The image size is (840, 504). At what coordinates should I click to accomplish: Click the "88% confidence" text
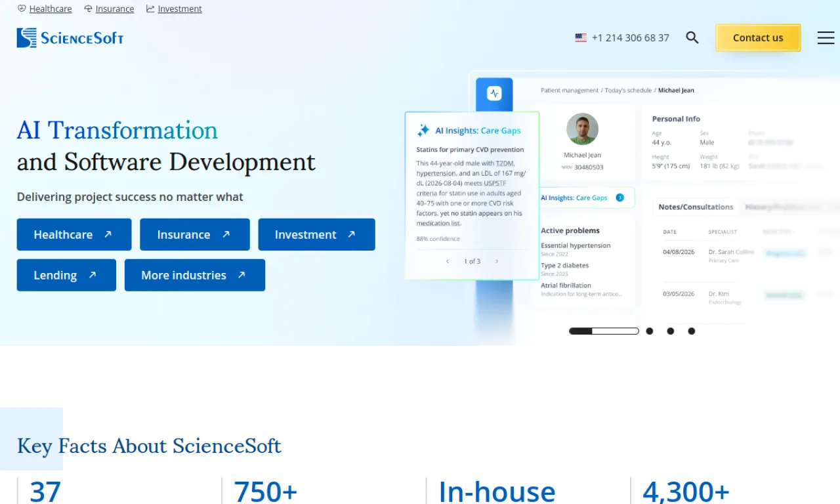coord(438,239)
